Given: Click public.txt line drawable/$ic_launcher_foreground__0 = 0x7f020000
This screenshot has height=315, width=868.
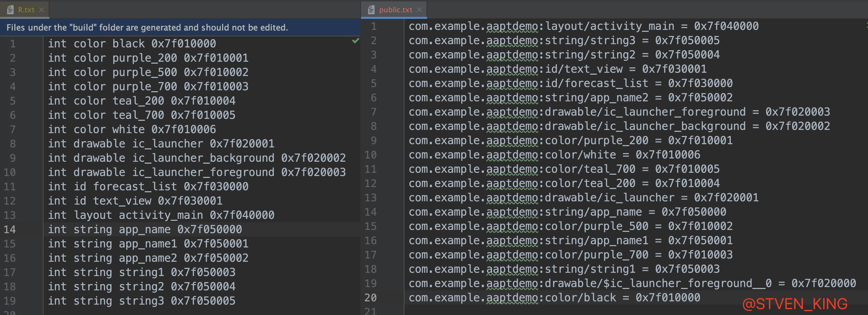Looking at the screenshot, I should [x=632, y=283].
